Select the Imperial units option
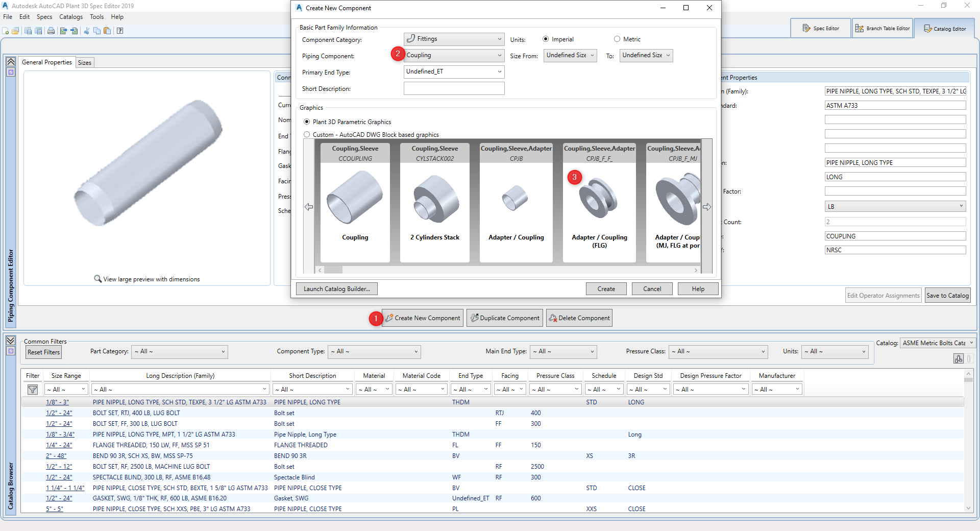This screenshot has width=980, height=531. click(546, 39)
